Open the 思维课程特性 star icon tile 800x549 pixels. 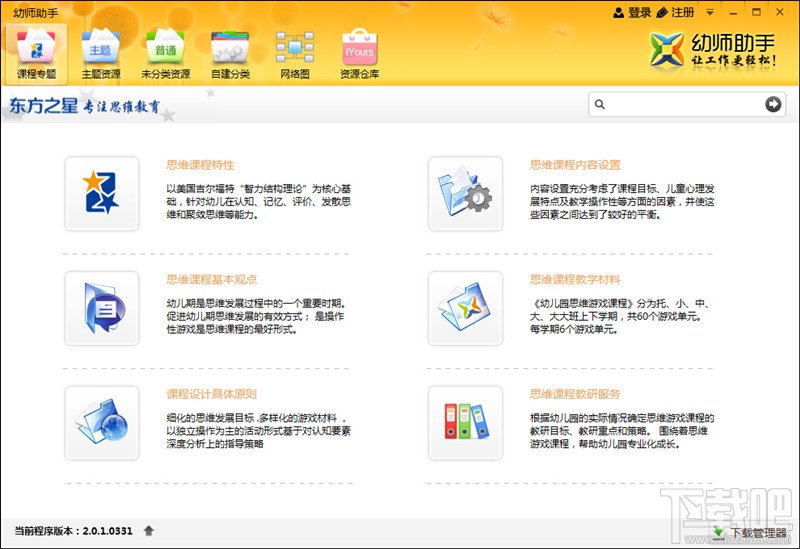[x=102, y=194]
